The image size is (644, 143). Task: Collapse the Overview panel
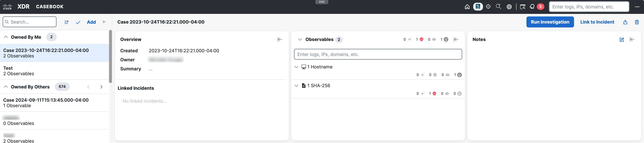[280, 39]
